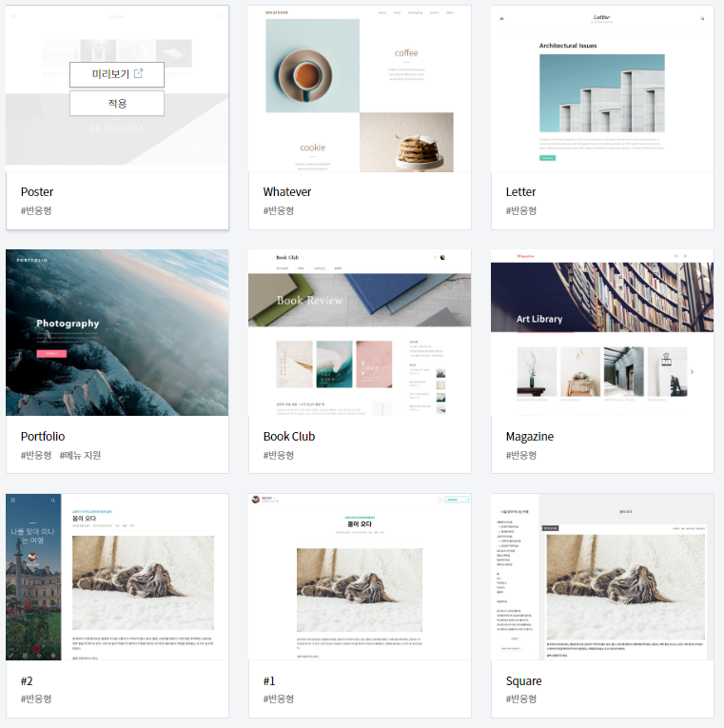The image size is (724, 728).
Task: Click the #2 skin title text
Action: (x=27, y=681)
